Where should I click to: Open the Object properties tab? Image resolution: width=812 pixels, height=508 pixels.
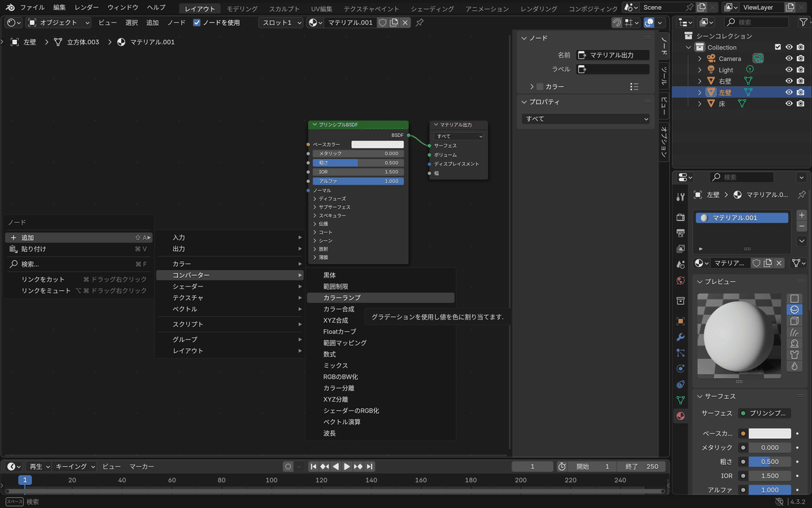(681, 321)
